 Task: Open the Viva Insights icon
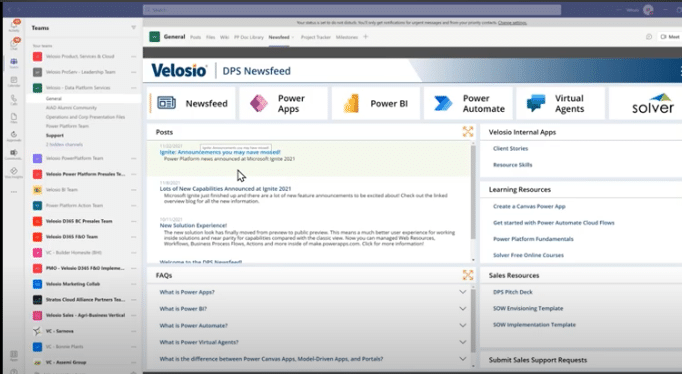click(x=14, y=172)
